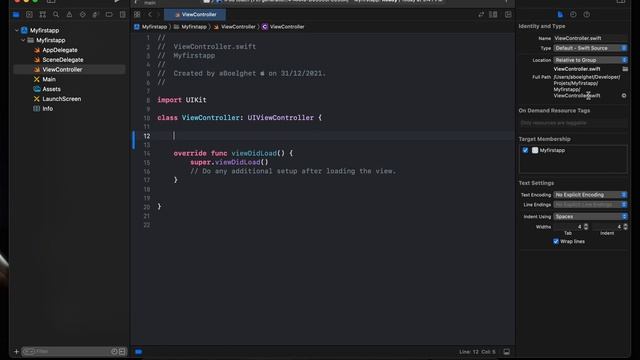
Task: Click ViewController class in breadcrumb
Action: pos(283,27)
